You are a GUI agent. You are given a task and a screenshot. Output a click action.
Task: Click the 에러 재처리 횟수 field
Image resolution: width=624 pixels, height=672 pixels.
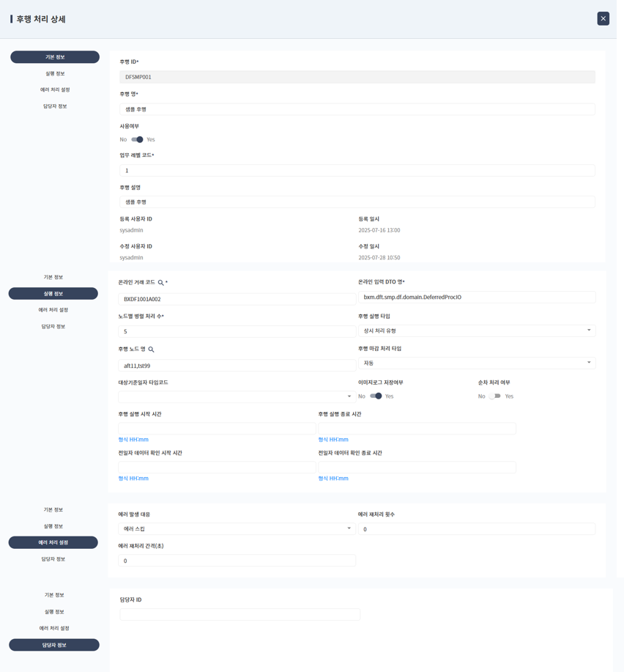(x=476, y=529)
